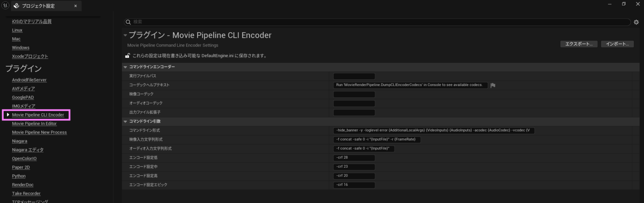Open Movie Pipeline In Editor settings
Screen dimensions: 644x203
34,124
